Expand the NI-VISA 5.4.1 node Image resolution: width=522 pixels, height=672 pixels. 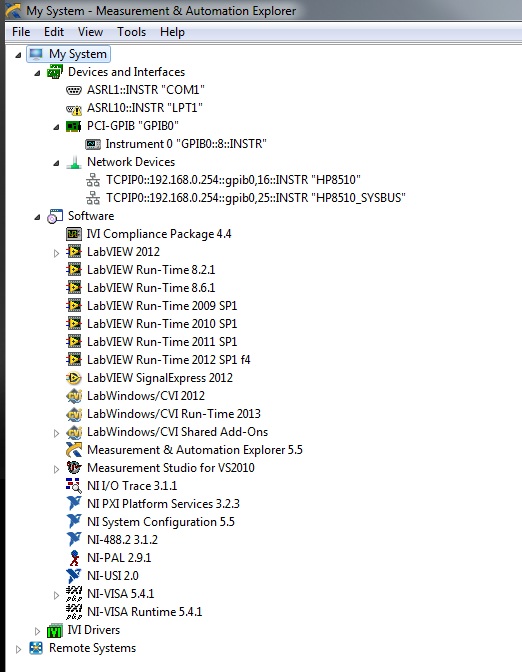pyautogui.click(x=56, y=595)
